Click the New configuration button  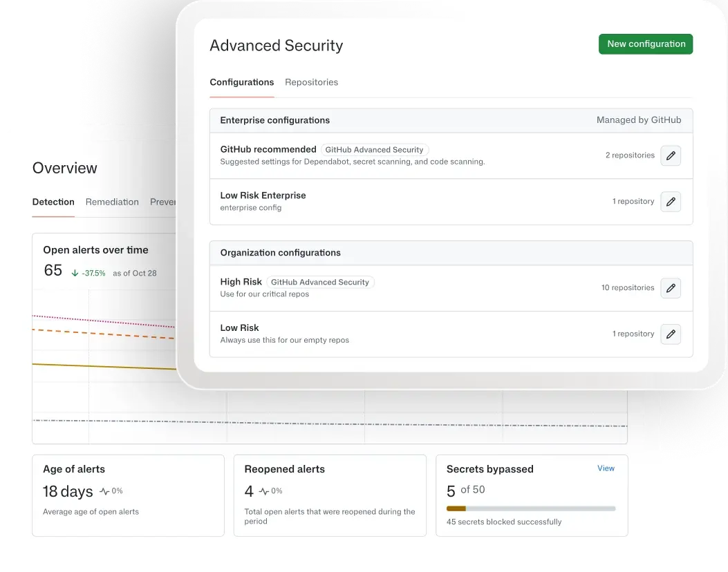[645, 44]
